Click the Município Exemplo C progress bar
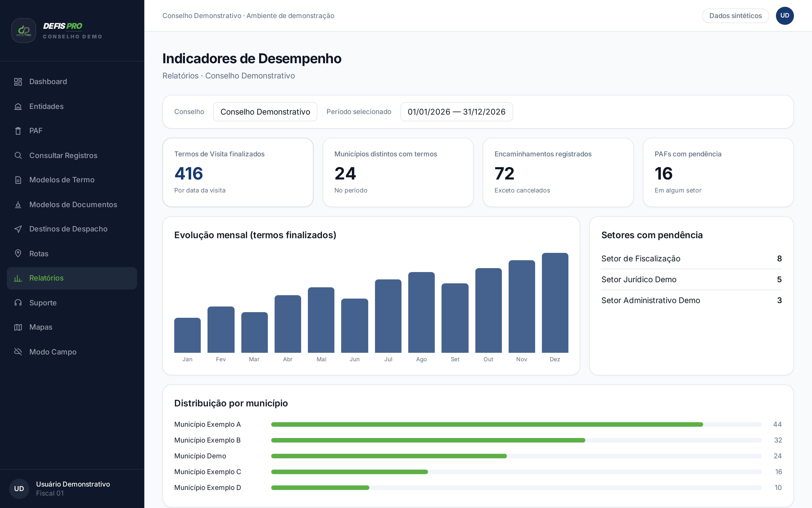812x508 pixels. point(517,472)
